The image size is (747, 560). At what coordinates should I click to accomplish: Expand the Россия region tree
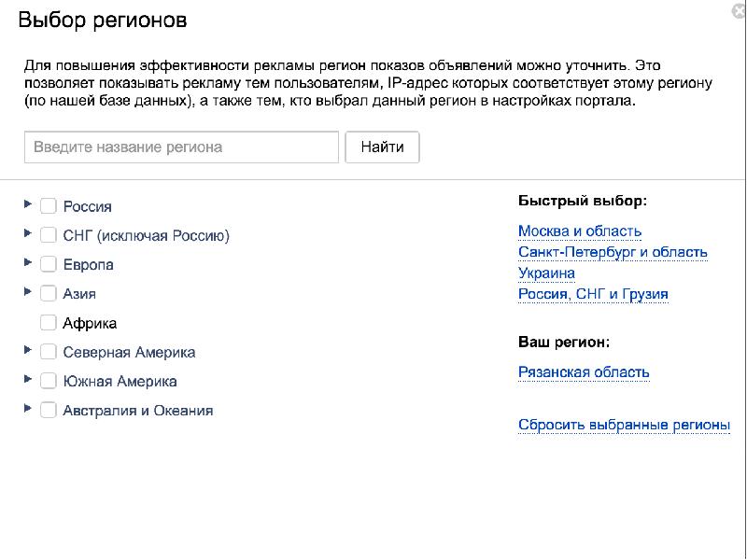tap(29, 204)
